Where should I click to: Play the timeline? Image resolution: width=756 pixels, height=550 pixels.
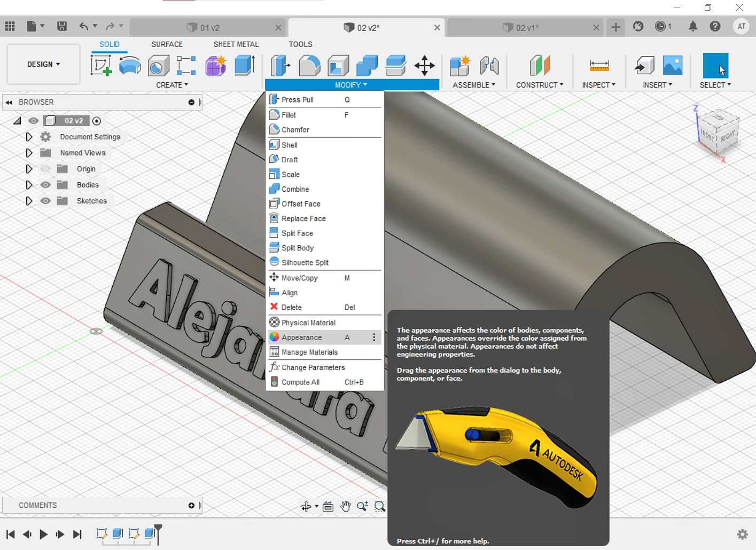pyautogui.click(x=44, y=534)
